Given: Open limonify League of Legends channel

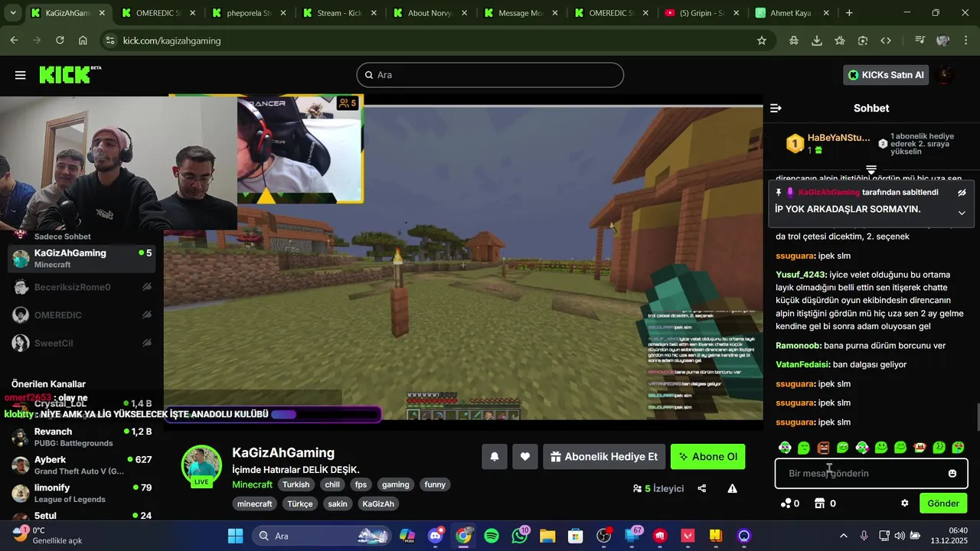Looking at the screenshot, I should coord(81,493).
